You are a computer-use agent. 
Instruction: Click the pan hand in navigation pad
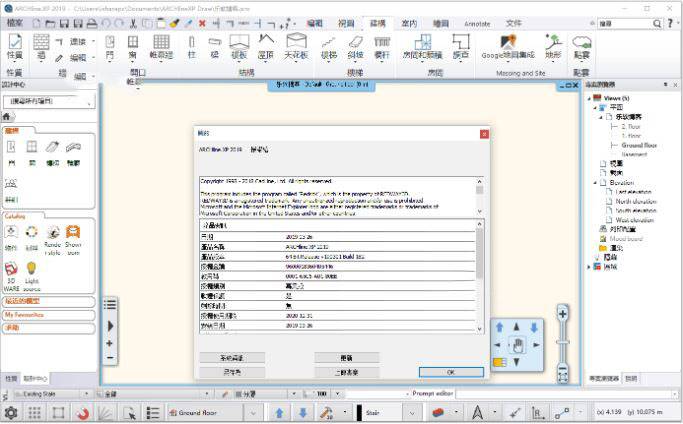point(517,345)
